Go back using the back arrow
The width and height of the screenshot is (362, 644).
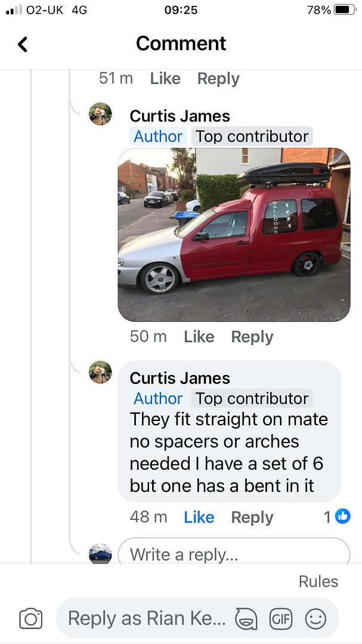pos(23,44)
